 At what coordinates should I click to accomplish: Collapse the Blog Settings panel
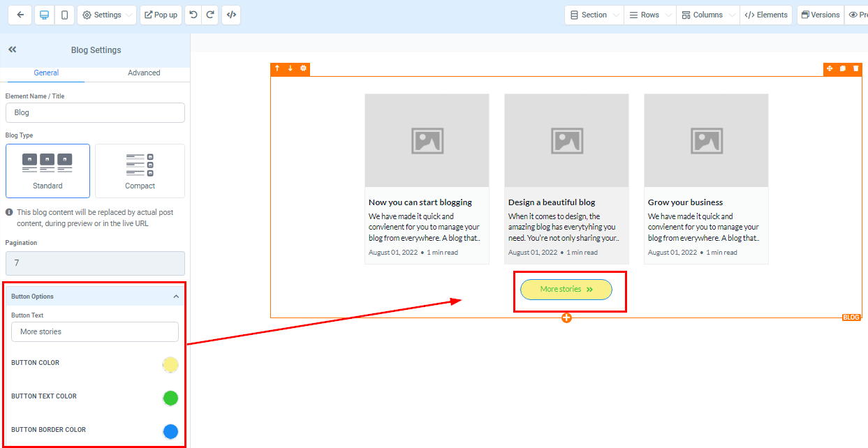coord(13,50)
